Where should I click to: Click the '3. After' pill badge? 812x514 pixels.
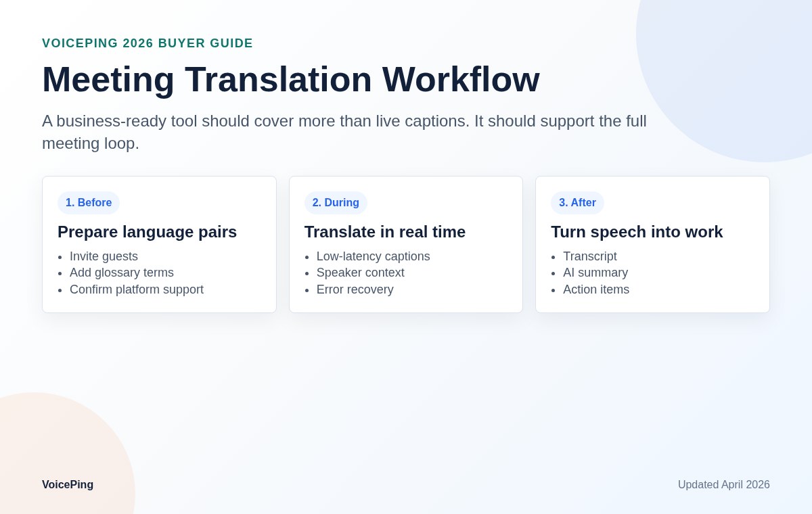(577, 203)
